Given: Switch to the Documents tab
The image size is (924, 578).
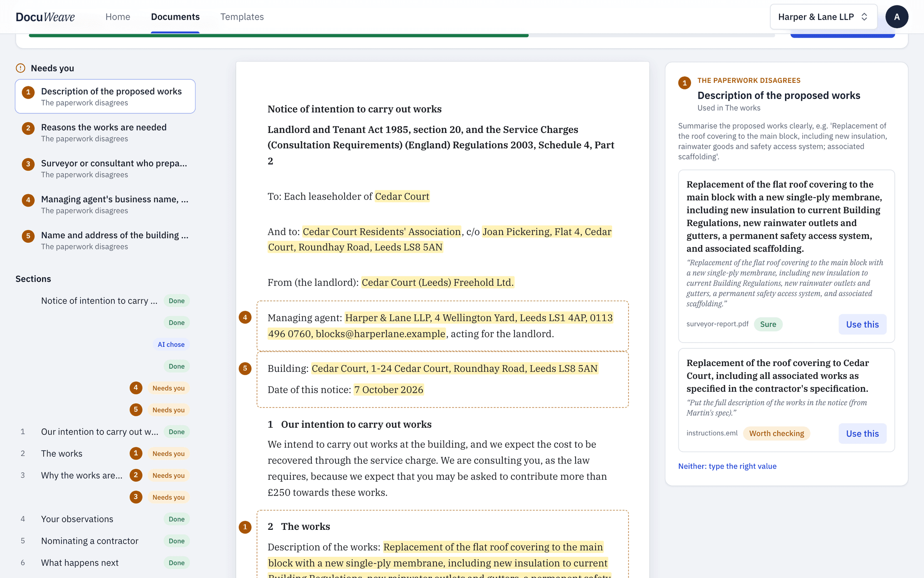Looking at the screenshot, I should (175, 17).
